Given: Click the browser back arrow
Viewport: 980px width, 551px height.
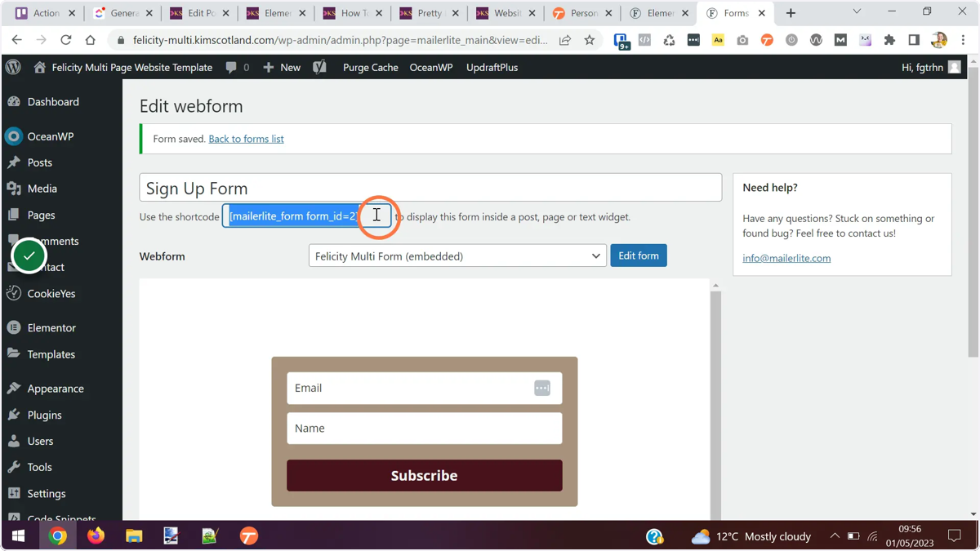Looking at the screenshot, I should coord(17,40).
